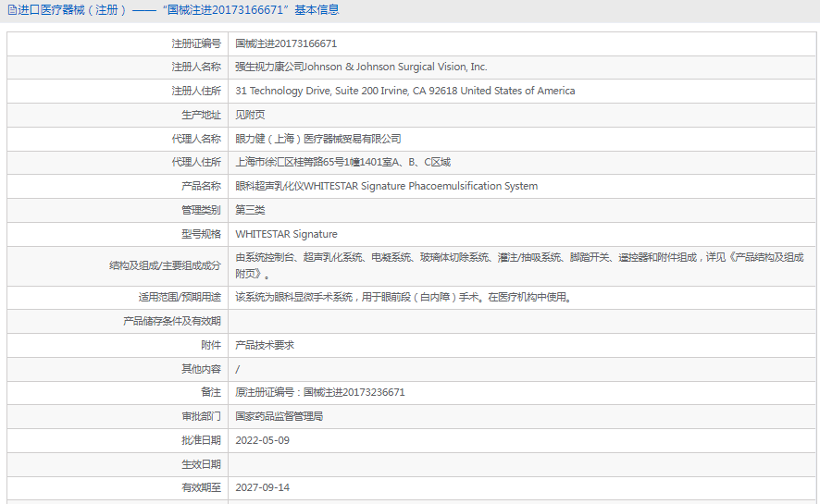Select the value 产品技术要求
The width and height of the screenshot is (820, 504).
pyautogui.click(x=265, y=345)
